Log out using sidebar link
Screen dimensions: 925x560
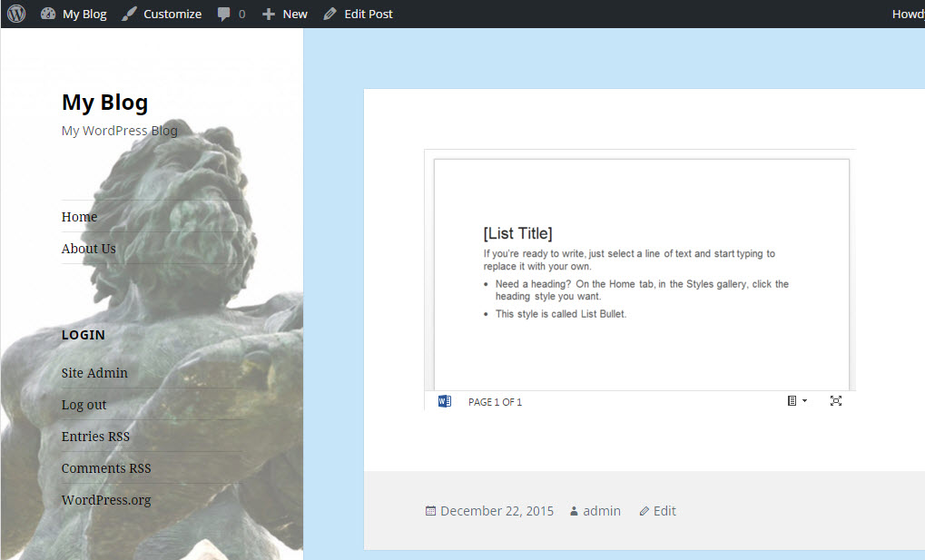[84, 405]
